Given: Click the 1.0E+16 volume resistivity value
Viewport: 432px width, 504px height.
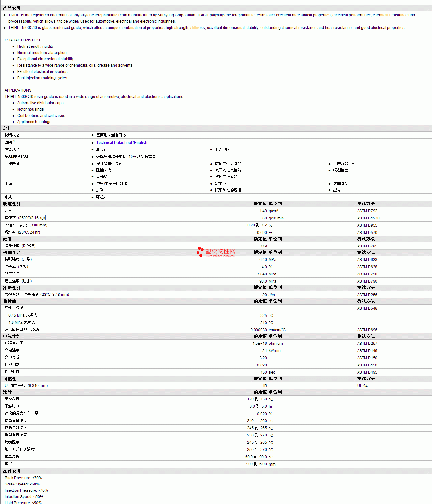Looking at the screenshot, I should click(260, 344).
